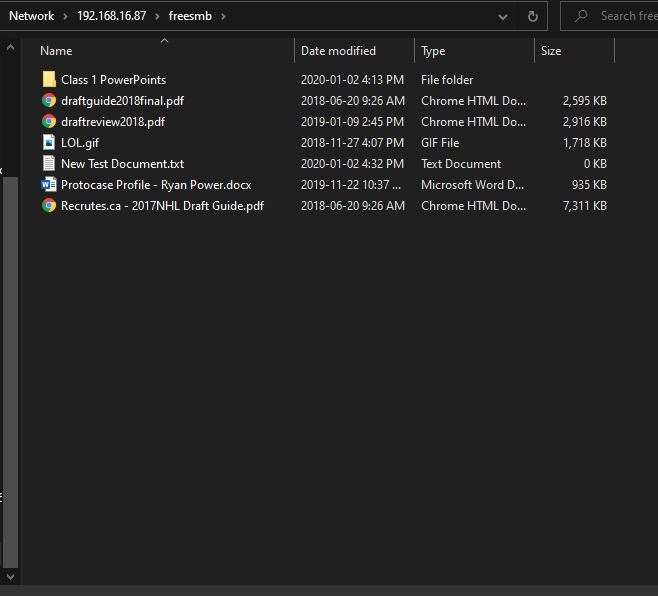Select Recrutes.ca - 2017NHL Draft Guide.pdf
The width and height of the screenshot is (658, 596).
162,206
